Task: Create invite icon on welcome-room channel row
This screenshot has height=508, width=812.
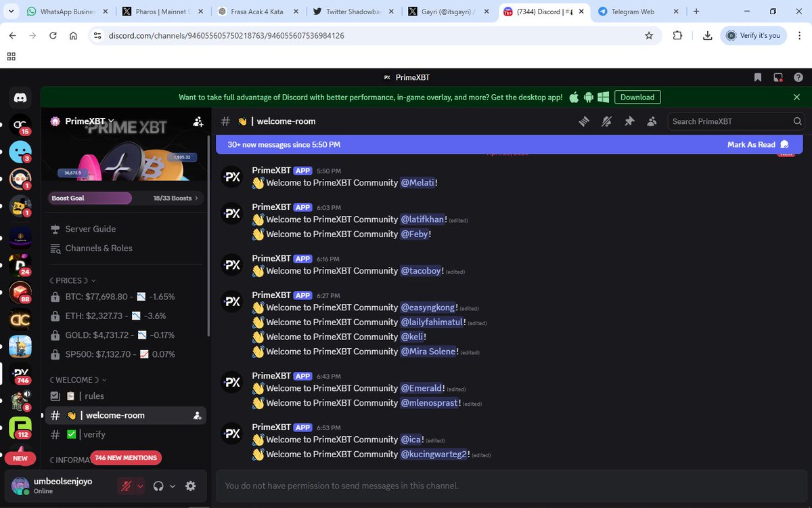Action: click(x=198, y=415)
